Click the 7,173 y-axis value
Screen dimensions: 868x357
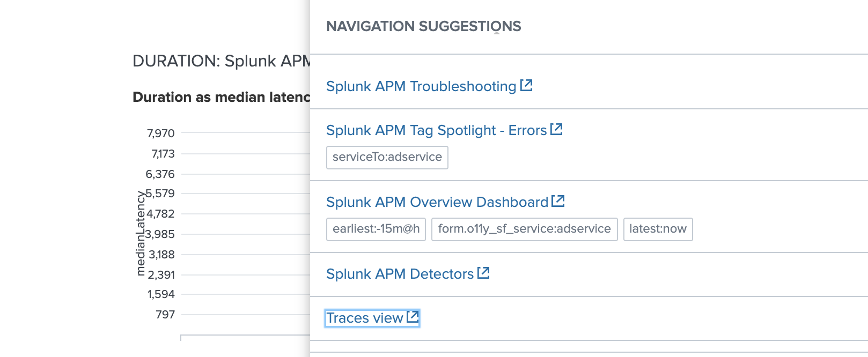point(163,154)
